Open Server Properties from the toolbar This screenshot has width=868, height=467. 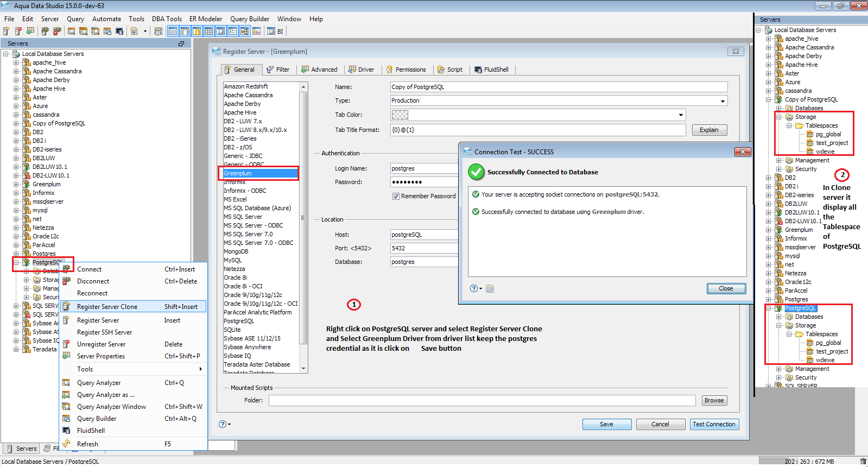pos(30,31)
